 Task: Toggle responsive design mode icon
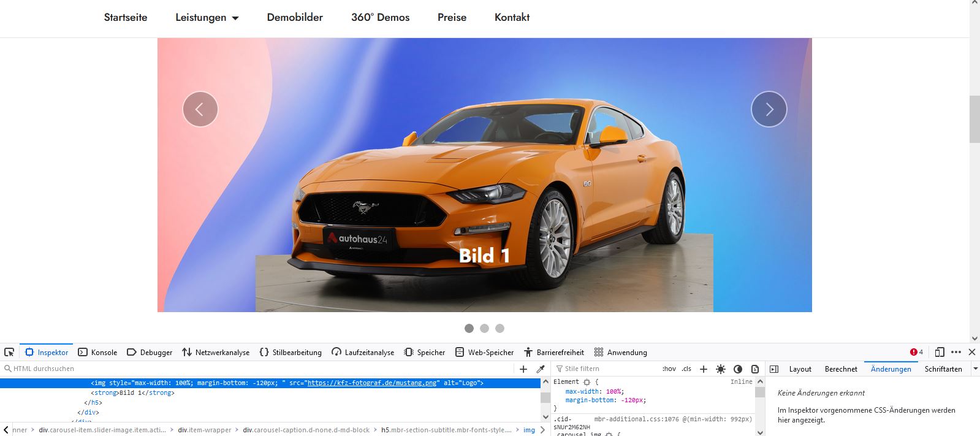coord(940,352)
